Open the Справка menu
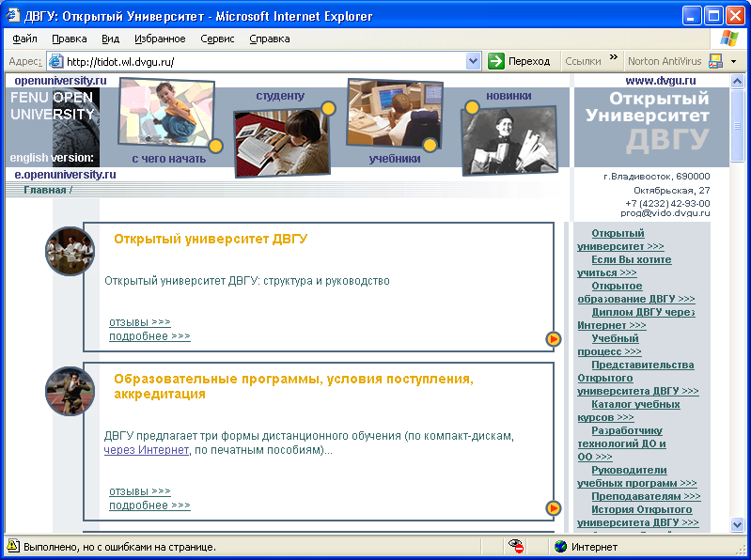Image resolution: width=751 pixels, height=560 pixels. tap(270, 39)
